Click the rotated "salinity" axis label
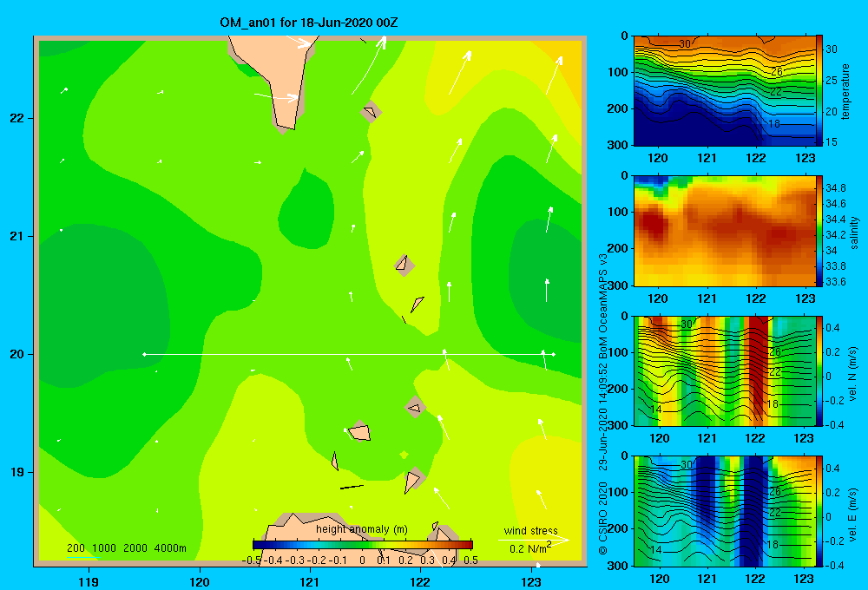 [x=854, y=233]
